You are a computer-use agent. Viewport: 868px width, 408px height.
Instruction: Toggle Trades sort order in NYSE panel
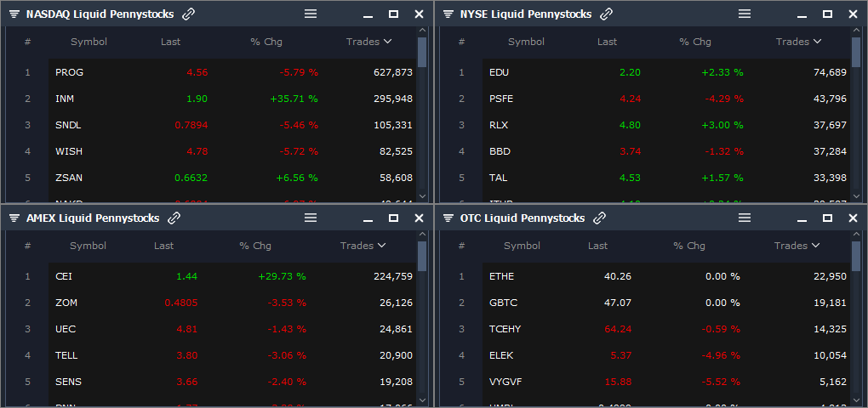click(798, 42)
